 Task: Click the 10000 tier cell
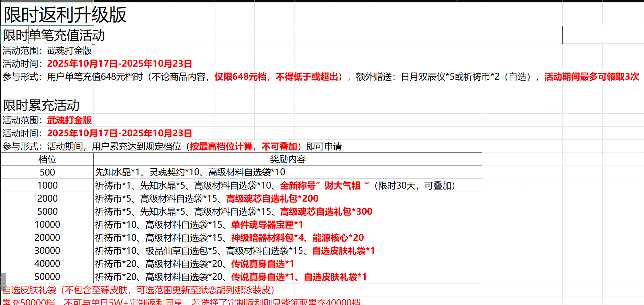pyautogui.click(x=47, y=225)
